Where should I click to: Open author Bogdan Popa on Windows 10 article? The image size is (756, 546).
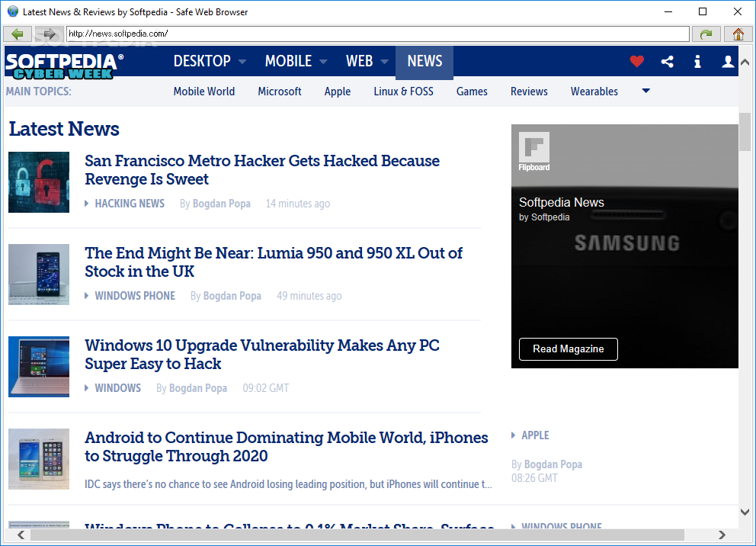tap(197, 388)
